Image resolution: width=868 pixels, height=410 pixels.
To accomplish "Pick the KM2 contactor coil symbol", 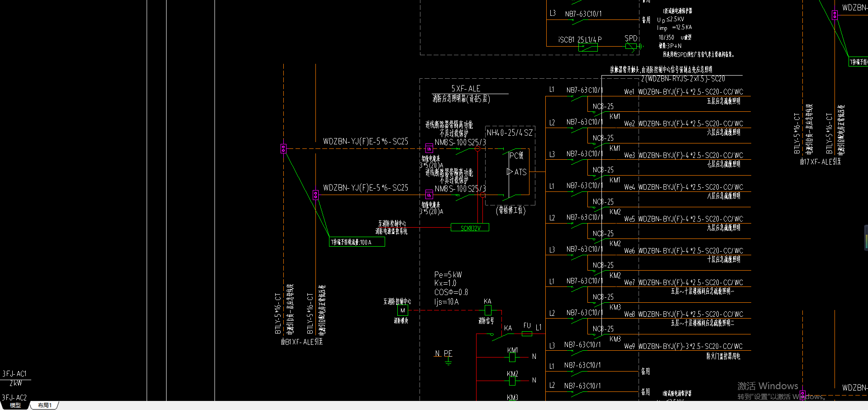I will click(x=512, y=381).
